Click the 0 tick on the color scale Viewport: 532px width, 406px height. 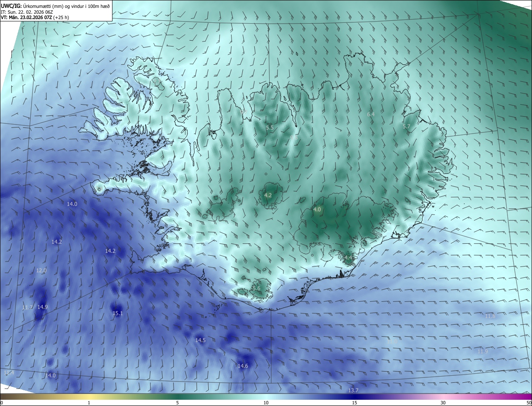(x=2, y=403)
